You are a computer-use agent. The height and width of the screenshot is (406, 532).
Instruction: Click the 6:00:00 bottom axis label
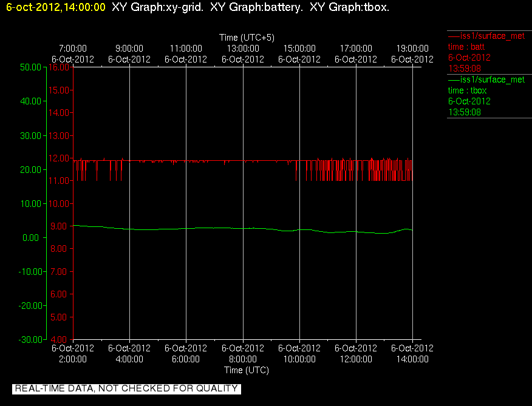[x=186, y=359]
